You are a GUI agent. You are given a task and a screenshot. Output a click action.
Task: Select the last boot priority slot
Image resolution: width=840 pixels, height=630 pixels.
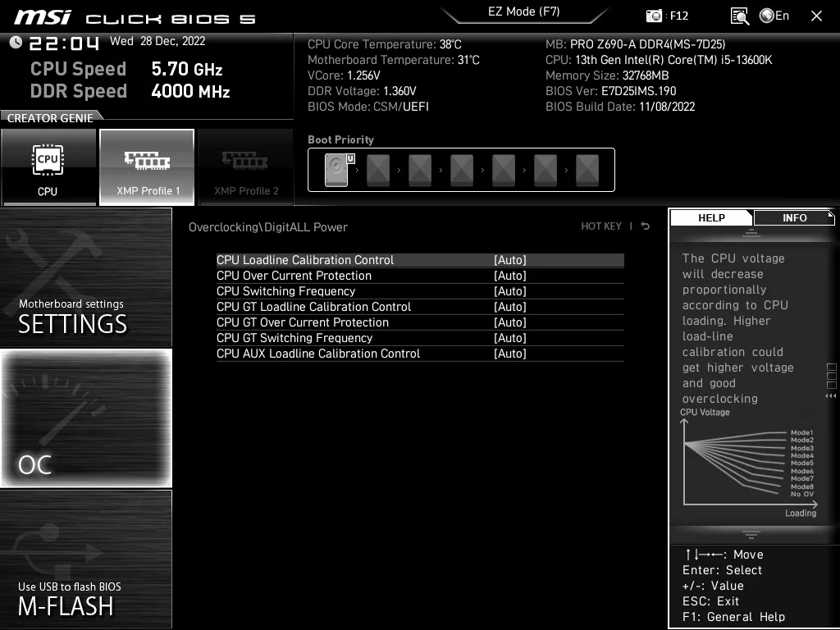(587, 170)
